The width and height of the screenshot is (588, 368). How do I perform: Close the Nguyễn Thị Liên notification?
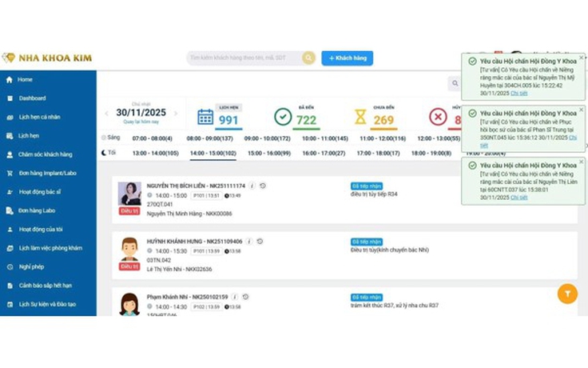pyautogui.click(x=582, y=162)
